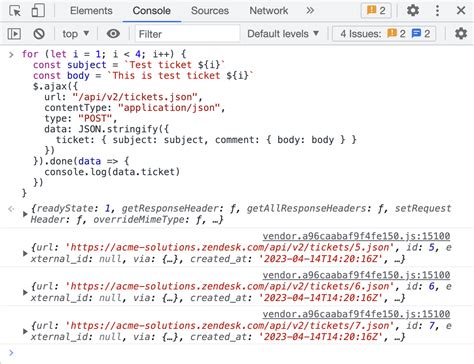
Task: Click the "POST" type string in code
Action: click(95, 118)
